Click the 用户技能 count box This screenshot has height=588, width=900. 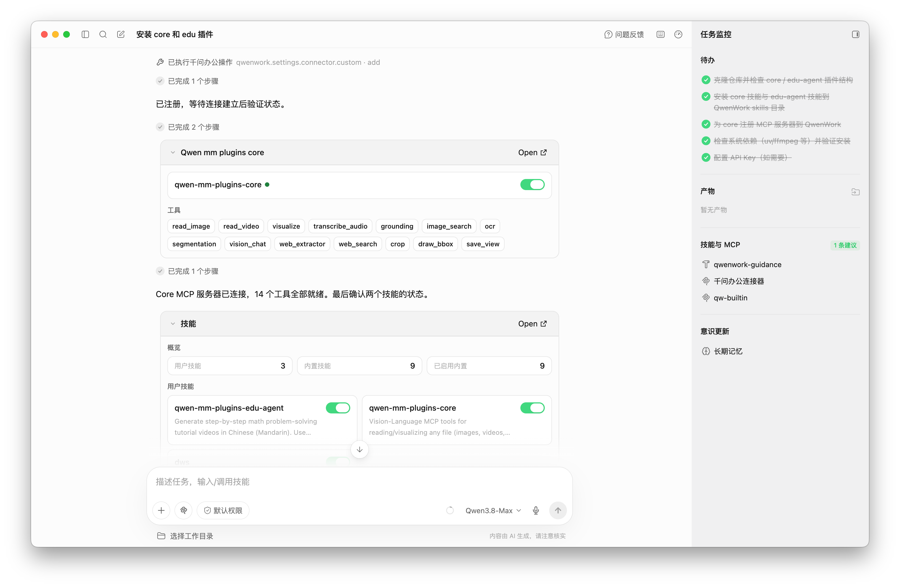[x=229, y=366]
